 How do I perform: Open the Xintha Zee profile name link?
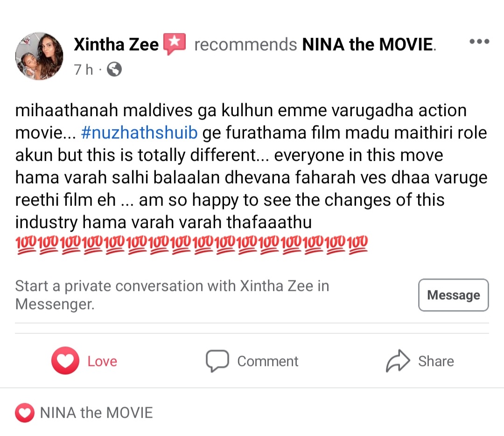[x=116, y=45]
